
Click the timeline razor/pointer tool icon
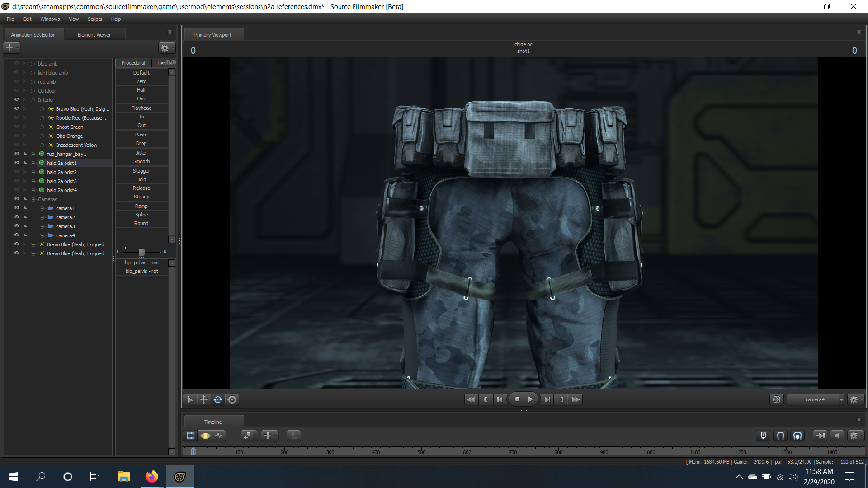point(248,436)
